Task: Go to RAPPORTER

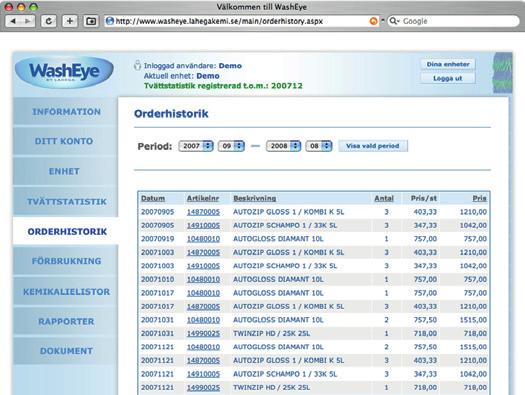Action: (66, 321)
